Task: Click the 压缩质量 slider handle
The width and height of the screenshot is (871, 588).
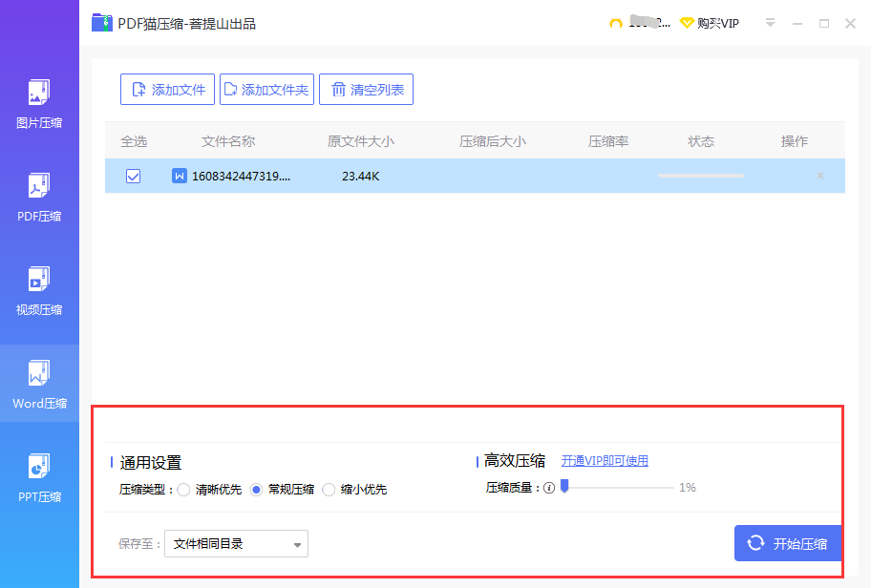Action: tap(564, 487)
